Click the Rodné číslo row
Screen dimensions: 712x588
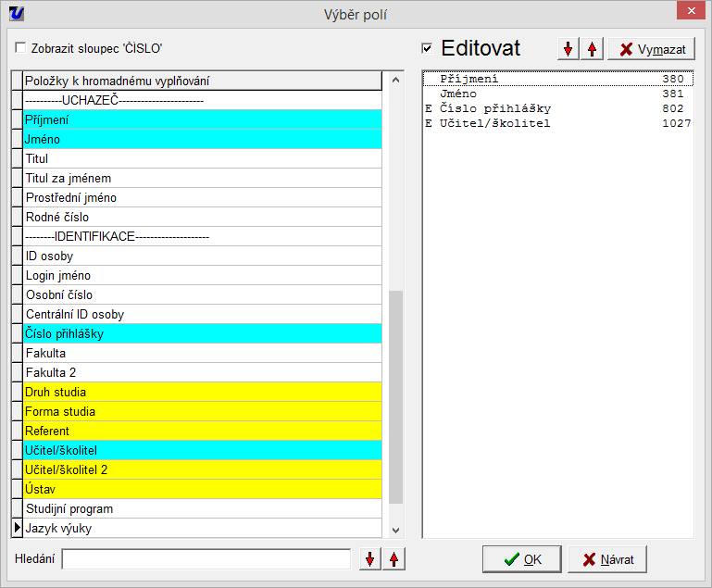tap(202, 217)
